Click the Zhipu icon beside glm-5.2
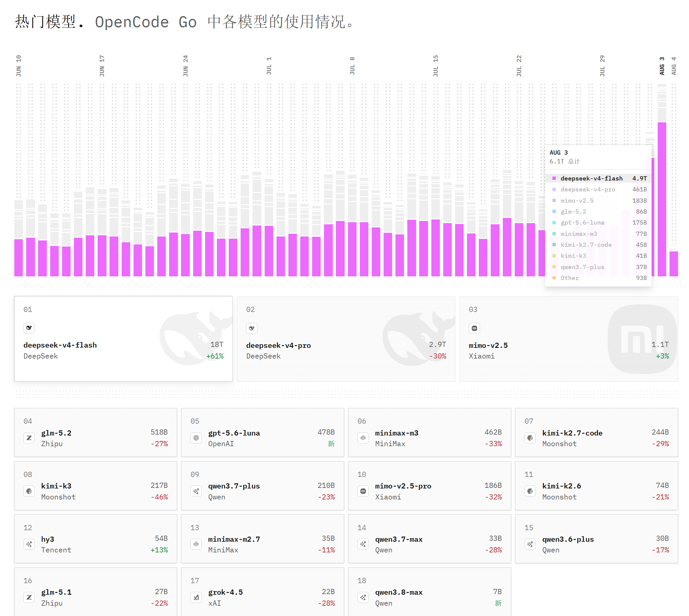The height and width of the screenshot is (616, 689). point(29,438)
